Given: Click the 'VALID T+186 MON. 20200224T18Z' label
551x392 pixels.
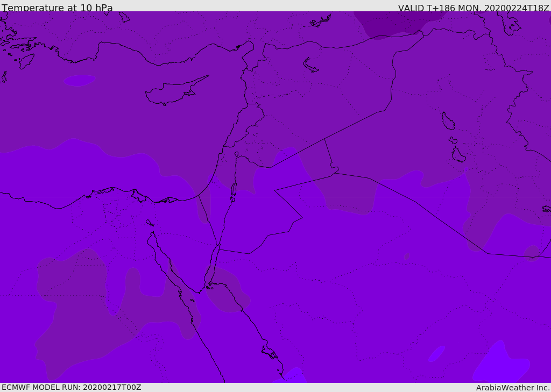Looking at the screenshot, I should pyautogui.click(x=474, y=8).
